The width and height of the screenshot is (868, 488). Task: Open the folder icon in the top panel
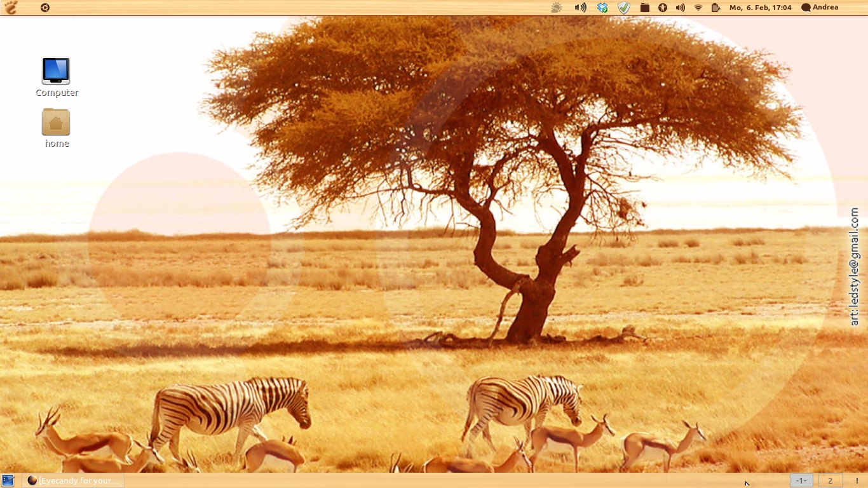tap(644, 8)
